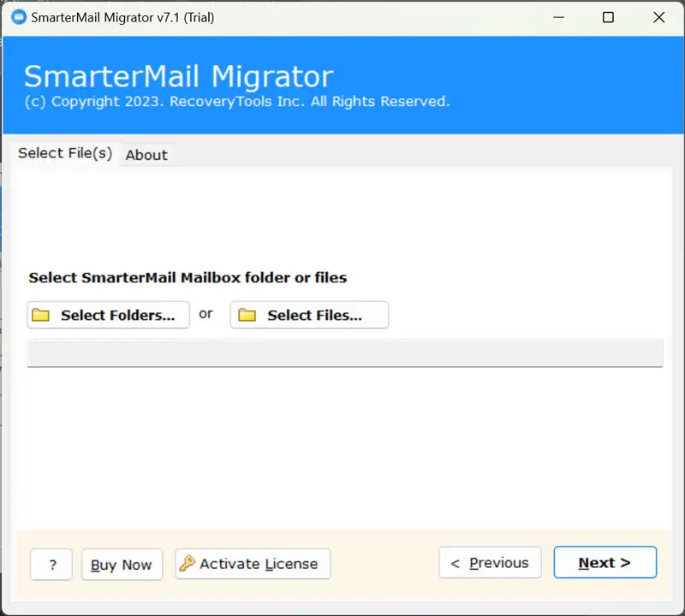This screenshot has width=685, height=616.
Task: Click the window title bar text
Action: 122,17
